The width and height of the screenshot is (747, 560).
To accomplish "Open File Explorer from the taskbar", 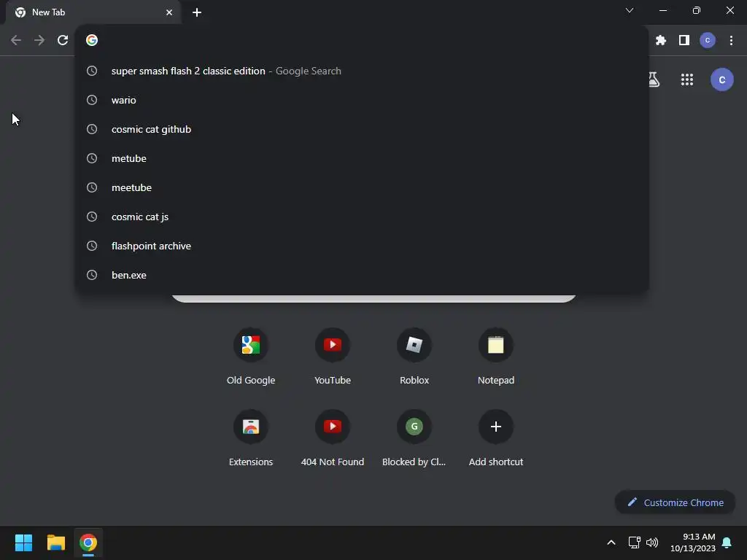I will click(x=55, y=542).
